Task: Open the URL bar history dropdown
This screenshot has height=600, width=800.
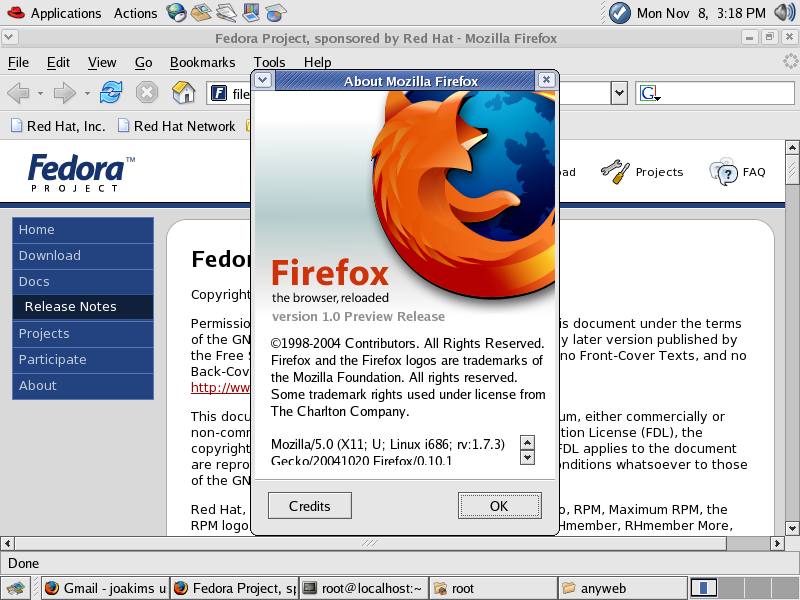Action: (x=619, y=93)
